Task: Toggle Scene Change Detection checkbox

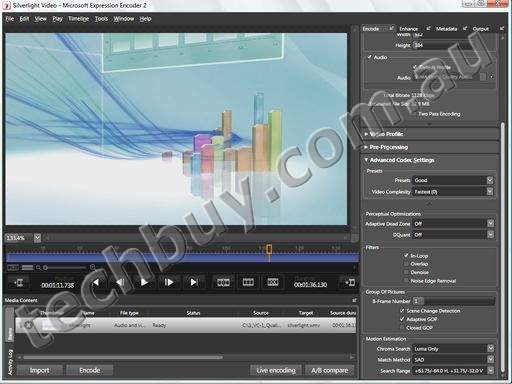Action: 402,311
